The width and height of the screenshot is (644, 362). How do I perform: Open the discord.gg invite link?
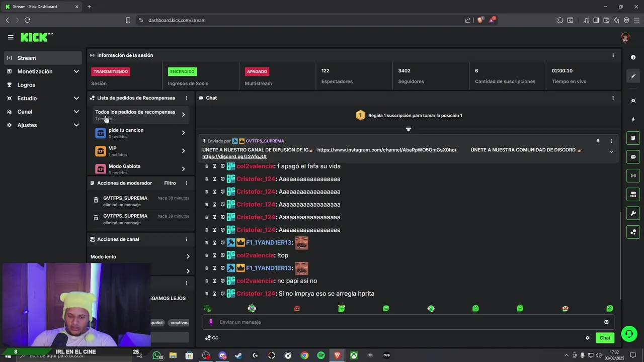click(x=234, y=157)
